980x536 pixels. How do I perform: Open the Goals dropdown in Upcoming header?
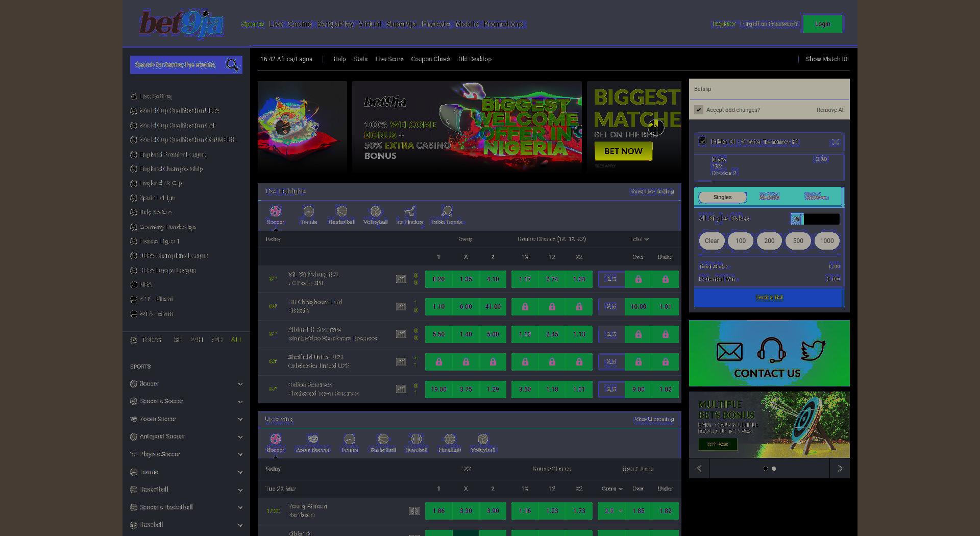611,489
